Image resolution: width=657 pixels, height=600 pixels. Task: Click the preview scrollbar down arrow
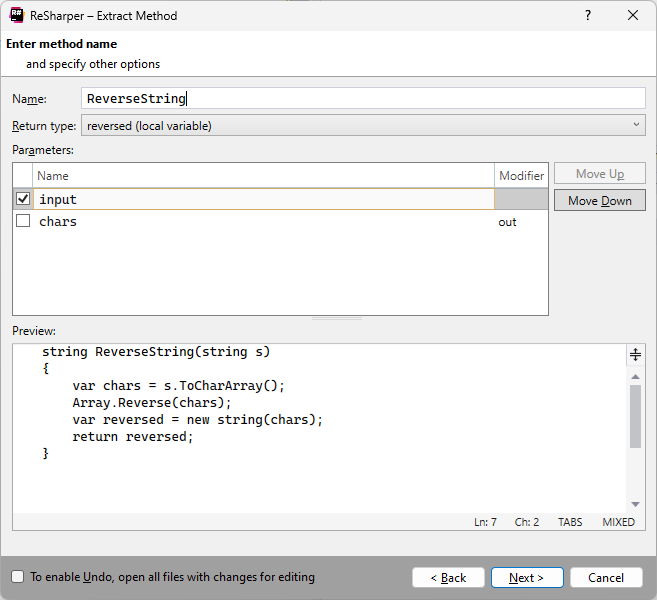(x=635, y=504)
